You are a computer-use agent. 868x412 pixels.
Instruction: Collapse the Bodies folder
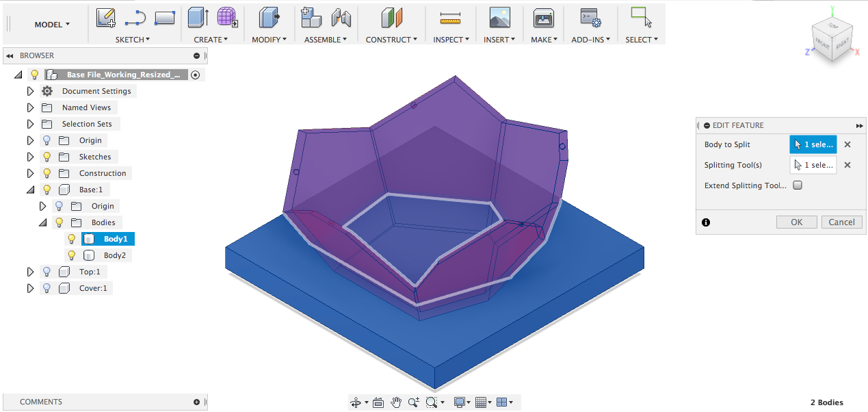[42, 223]
